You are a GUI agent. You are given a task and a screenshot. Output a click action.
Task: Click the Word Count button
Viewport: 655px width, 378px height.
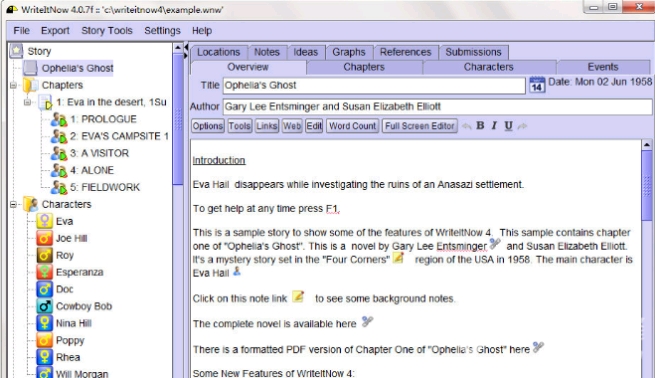tap(353, 126)
